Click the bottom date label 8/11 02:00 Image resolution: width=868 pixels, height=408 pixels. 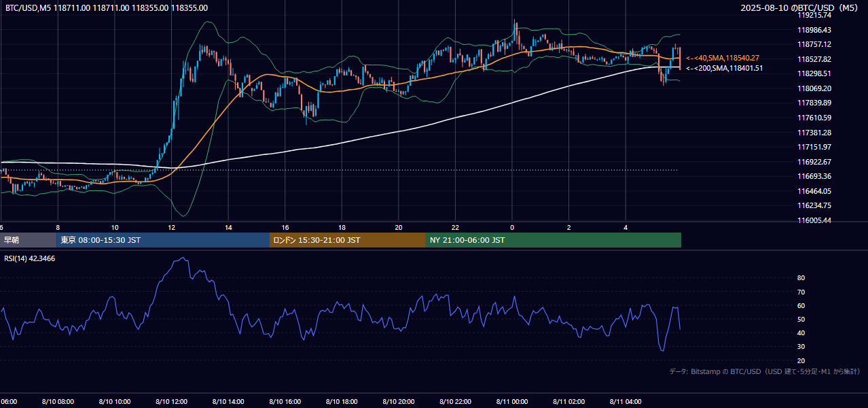click(x=568, y=402)
